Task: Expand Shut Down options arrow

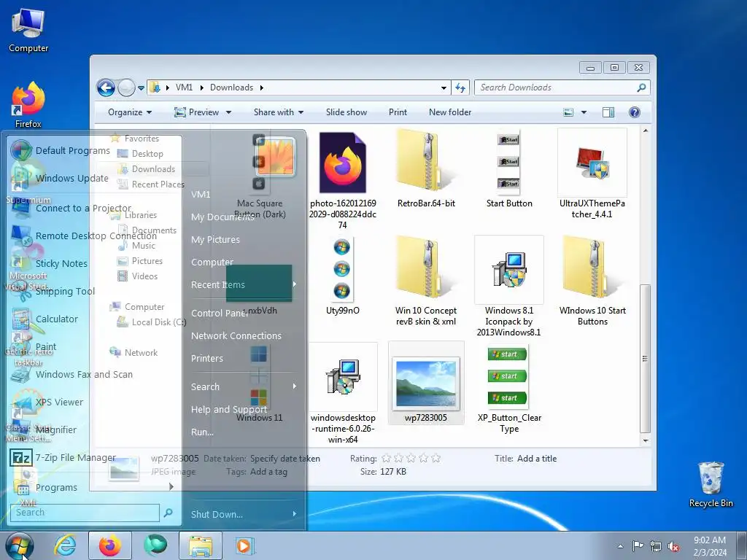Action: [x=295, y=514]
